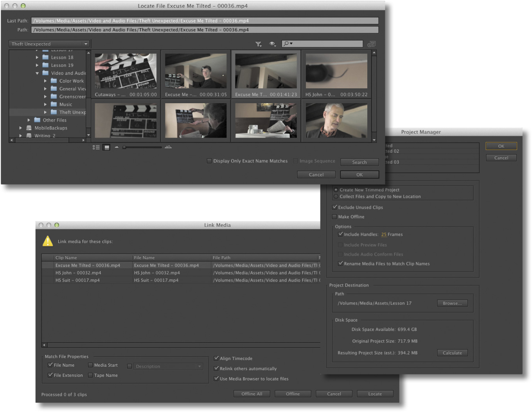Screen dimensions: 532x412
Task: Select HS Suit - 00017.mp4 row in Link Media
Action: (x=181, y=280)
